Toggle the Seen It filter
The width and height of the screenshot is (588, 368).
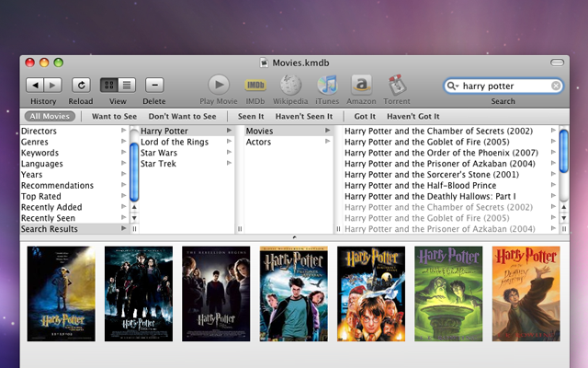tap(251, 117)
